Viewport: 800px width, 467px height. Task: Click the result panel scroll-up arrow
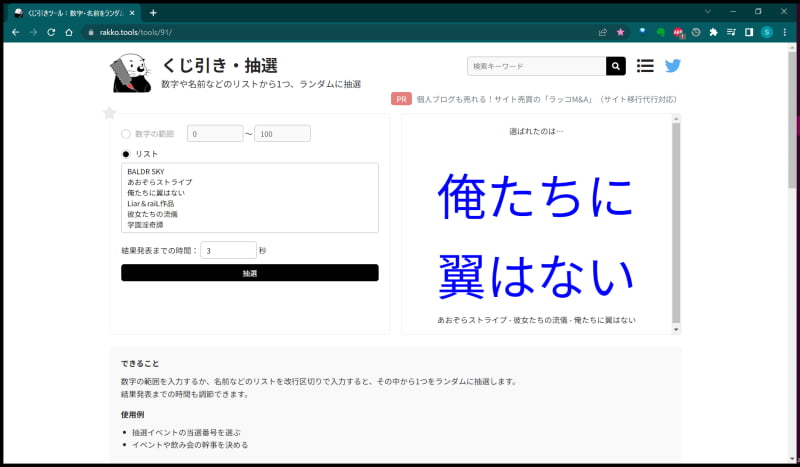pyautogui.click(x=676, y=118)
